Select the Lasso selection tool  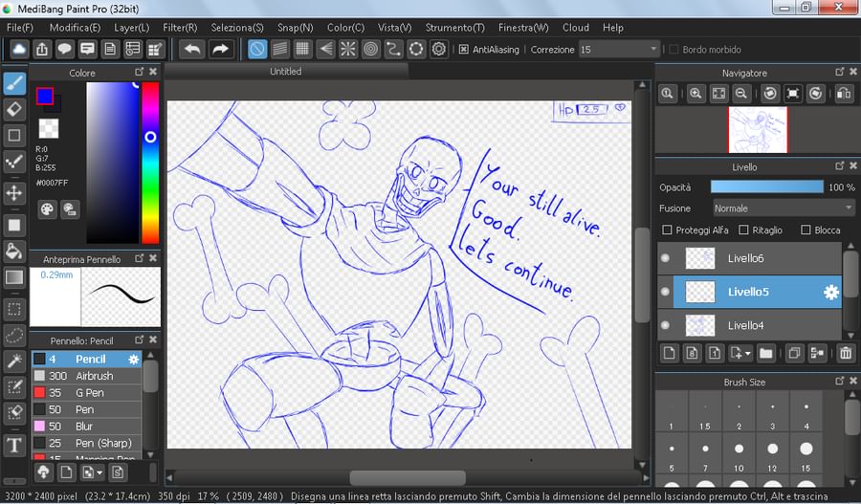click(x=14, y=335)
